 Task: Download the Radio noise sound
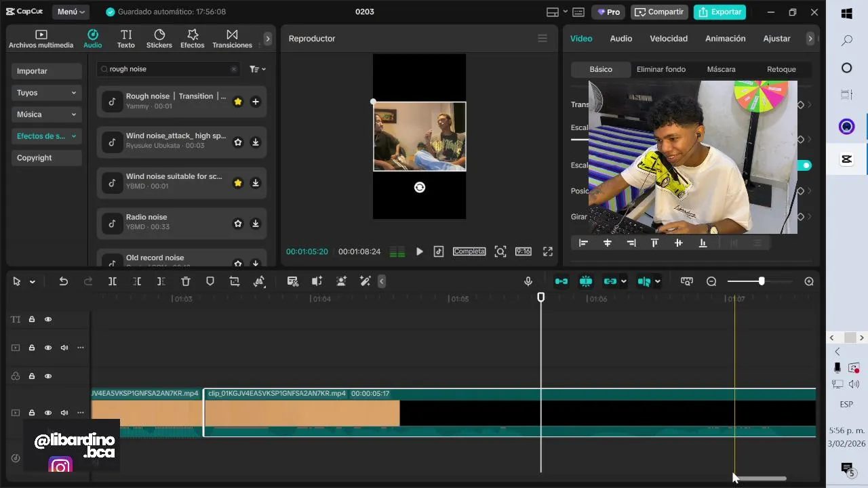click(256, 224)
